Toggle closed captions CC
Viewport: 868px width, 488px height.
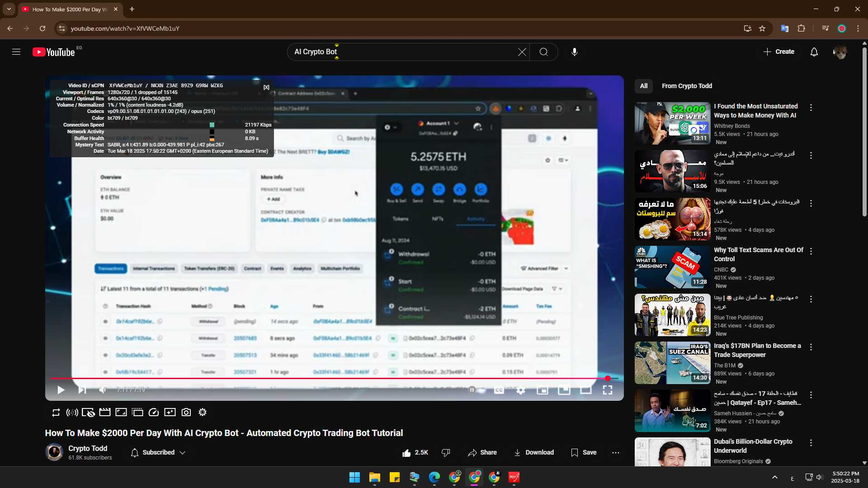click(x=499, y=390)
